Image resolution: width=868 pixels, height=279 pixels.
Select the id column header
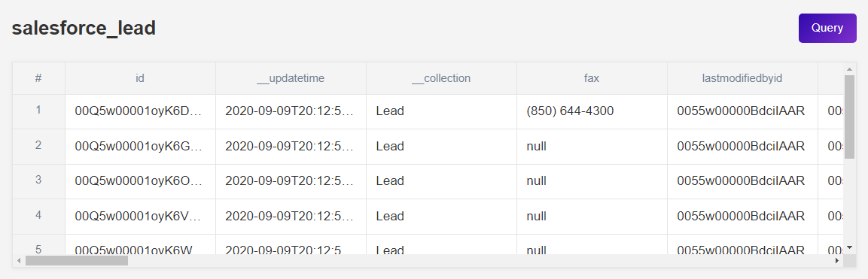tap(140, 78)
